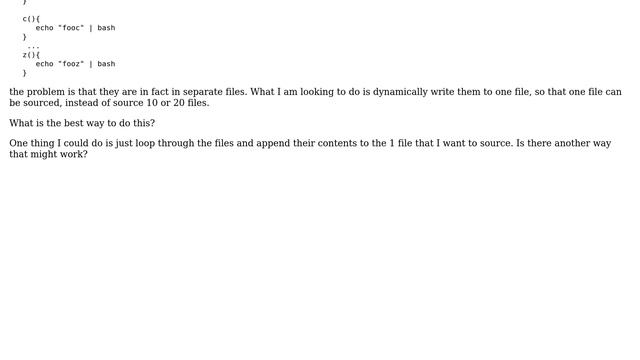
Task: Click the closing brace after echo fooc
Action: click(x=24, y=37)
